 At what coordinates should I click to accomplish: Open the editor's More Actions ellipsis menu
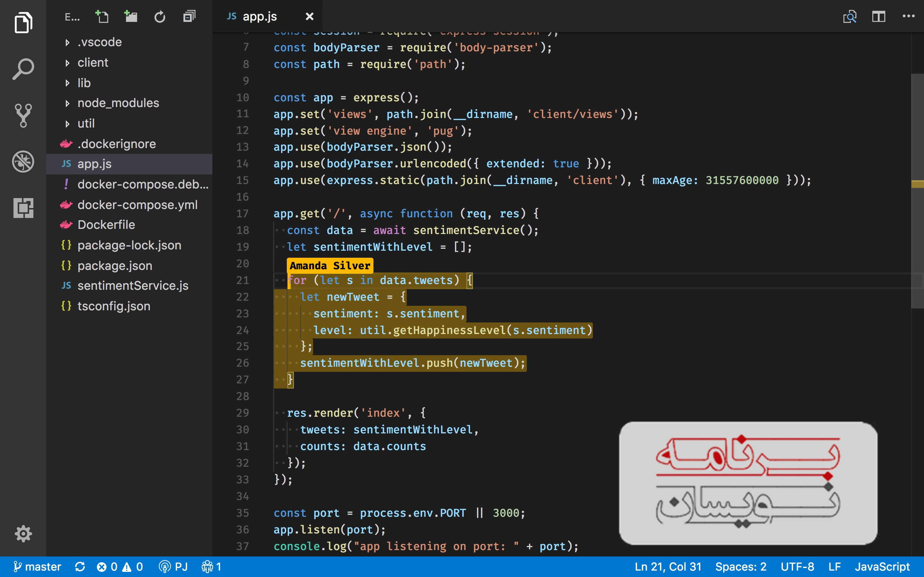tap(908, 16)
